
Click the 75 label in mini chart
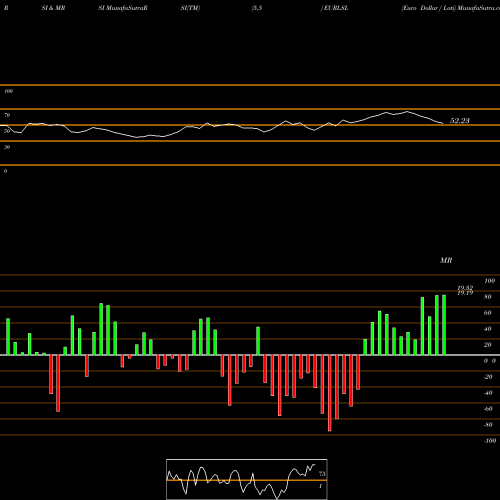[322, 474]
